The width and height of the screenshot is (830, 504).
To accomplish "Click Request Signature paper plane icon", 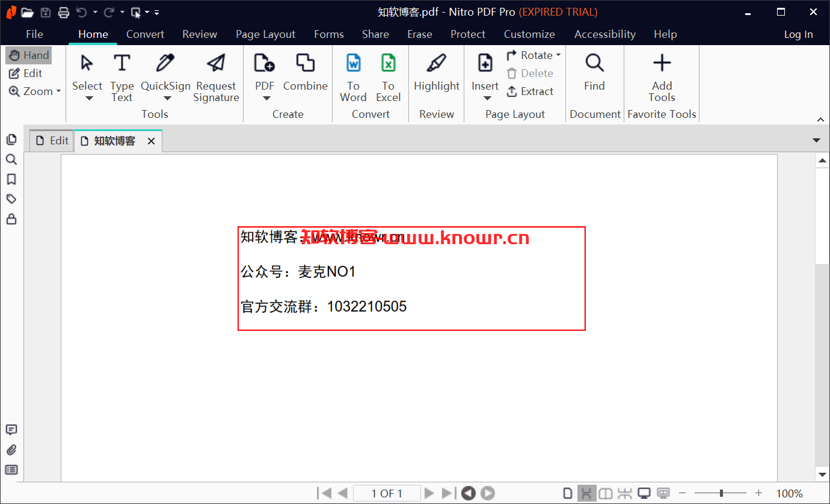I will 216,63.
